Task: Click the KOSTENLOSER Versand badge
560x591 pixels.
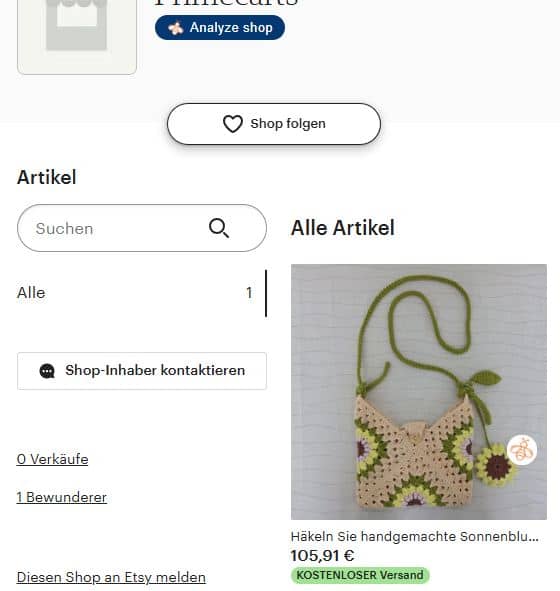Action: (360, 575)
